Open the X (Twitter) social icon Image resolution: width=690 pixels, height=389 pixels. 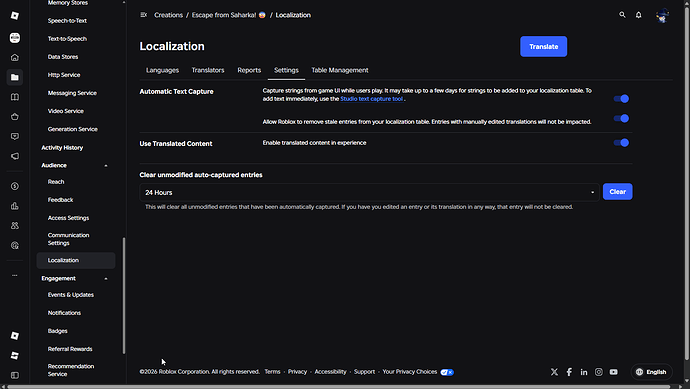click(x=554, y=372)
